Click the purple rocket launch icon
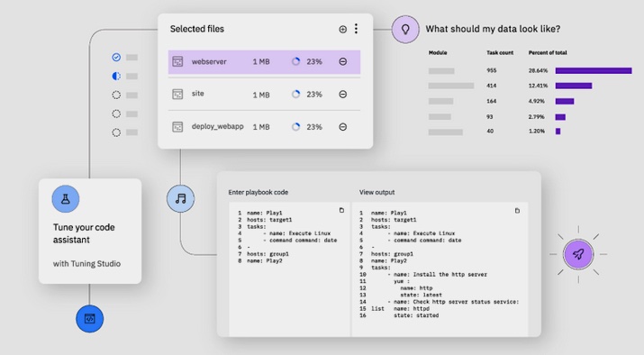 pos(578,254)
